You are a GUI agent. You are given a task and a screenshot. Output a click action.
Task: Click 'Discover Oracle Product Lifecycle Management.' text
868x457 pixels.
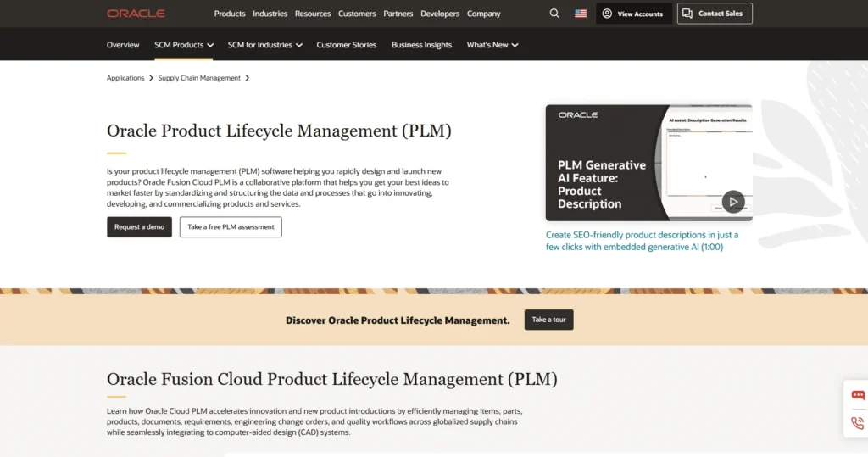click(398, 320)
